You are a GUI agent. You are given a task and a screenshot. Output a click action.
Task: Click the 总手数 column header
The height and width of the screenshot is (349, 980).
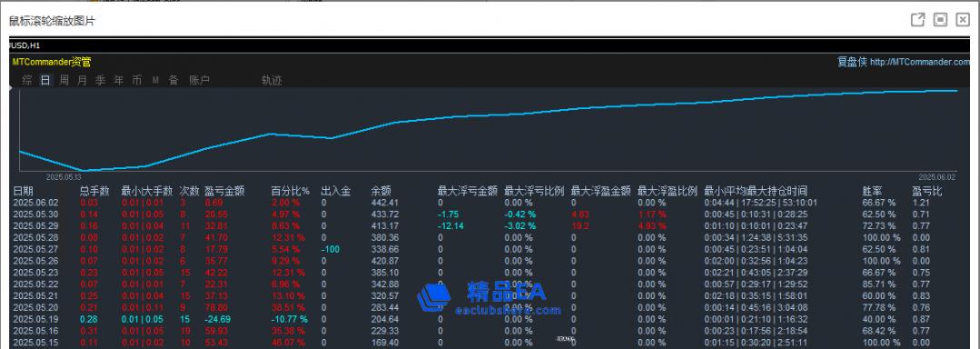click(x=95, y=192)
